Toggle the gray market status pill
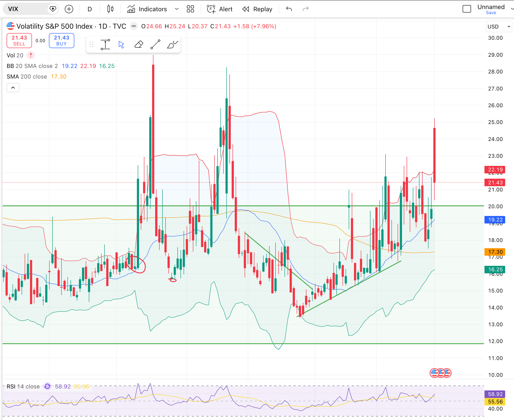 (x=134, y=26)
